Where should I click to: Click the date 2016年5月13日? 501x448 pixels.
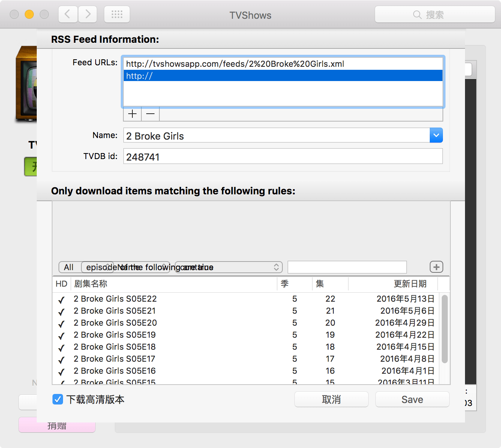tap(405, 299)
